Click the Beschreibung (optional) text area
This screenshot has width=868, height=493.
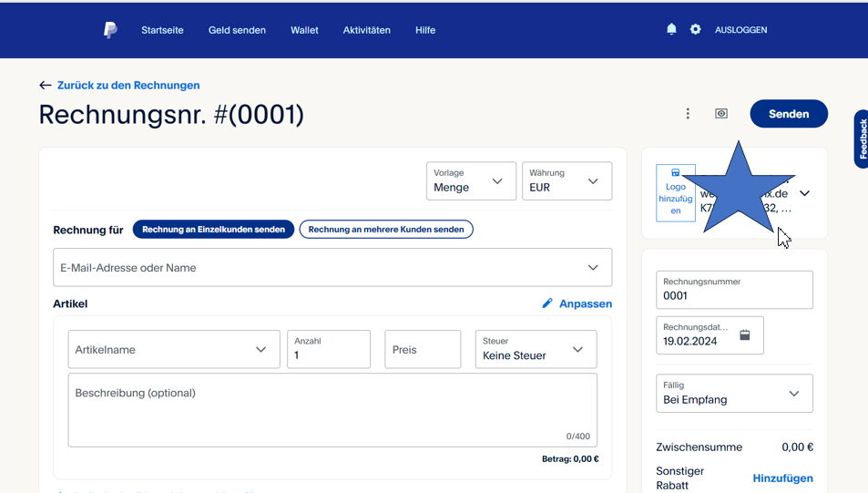[x=332, y=410]
